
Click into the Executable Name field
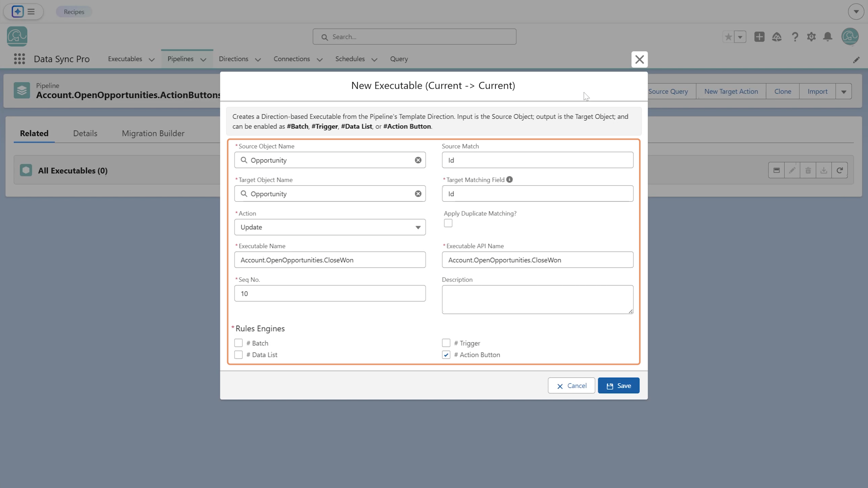[330, 260]
